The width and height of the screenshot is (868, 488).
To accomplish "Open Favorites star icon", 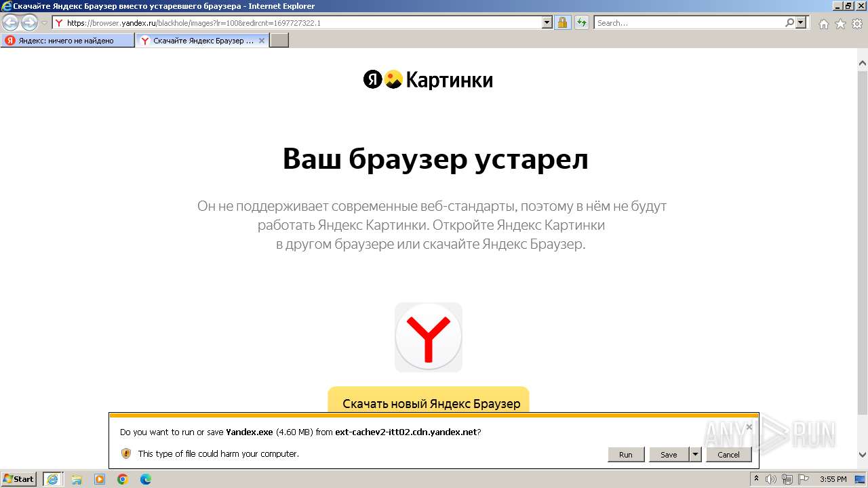I will tap(840, 24).
